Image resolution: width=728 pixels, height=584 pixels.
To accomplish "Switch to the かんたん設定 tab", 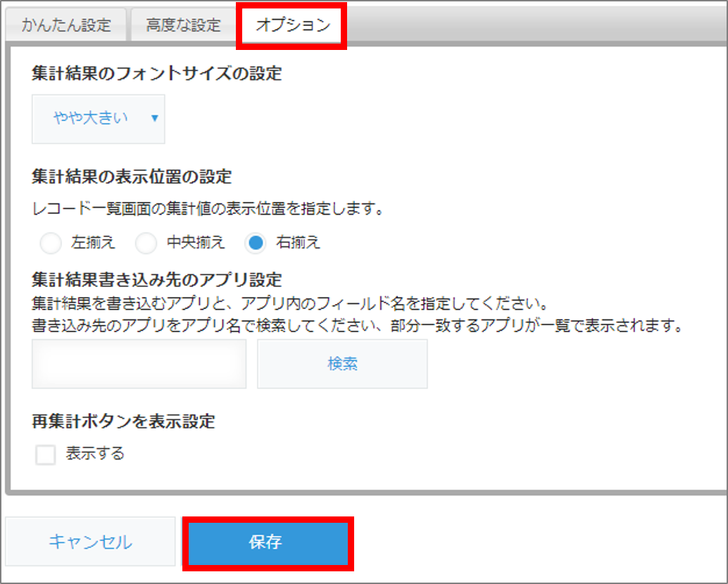I will click(x=66, y=26).
